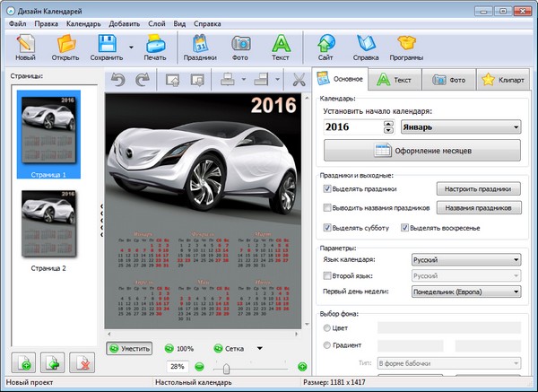
Task: Duplicate page with green arrow page icon
Action: pyautogui.click(x=52, y=362)
